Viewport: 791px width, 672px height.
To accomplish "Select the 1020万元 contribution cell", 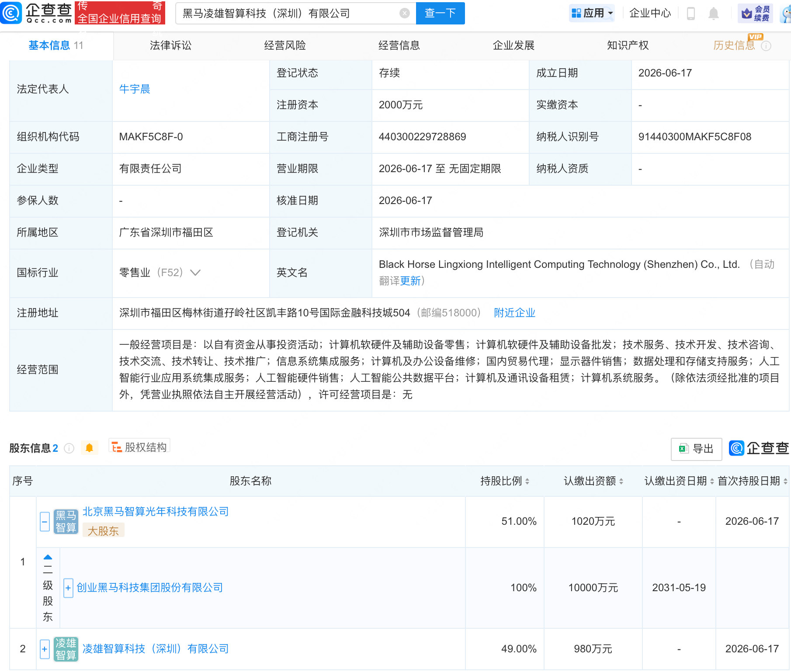I will 593,521.
